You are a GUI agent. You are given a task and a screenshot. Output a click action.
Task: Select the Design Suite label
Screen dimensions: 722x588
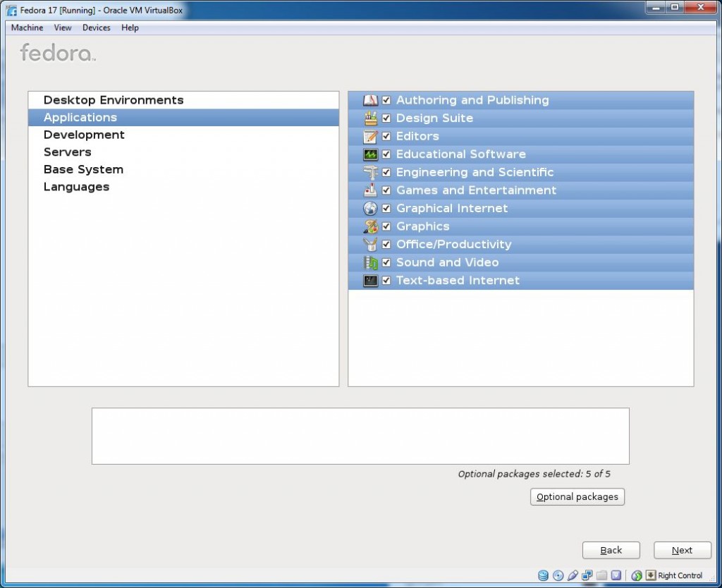(x=434, y=118)
